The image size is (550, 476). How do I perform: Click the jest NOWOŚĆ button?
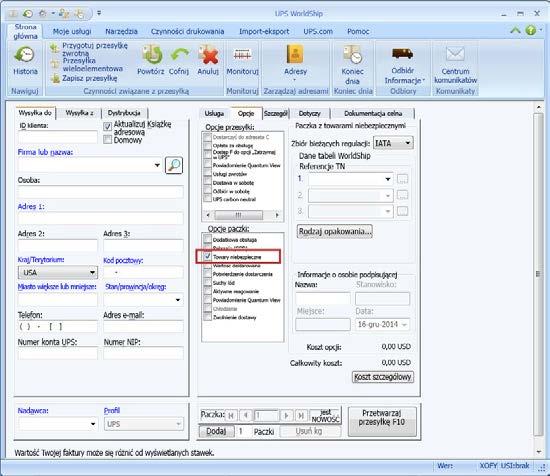326,416
